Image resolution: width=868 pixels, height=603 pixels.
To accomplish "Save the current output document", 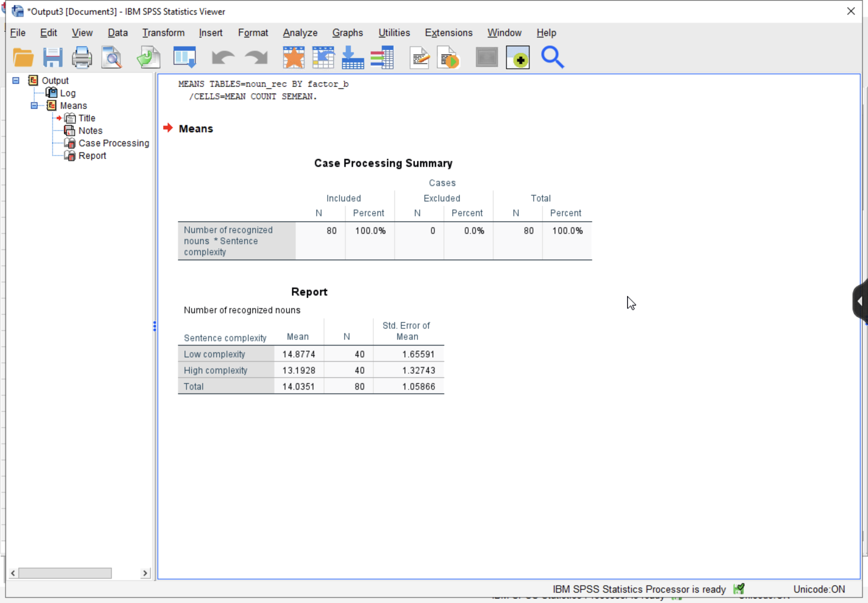I will point(53,57).
